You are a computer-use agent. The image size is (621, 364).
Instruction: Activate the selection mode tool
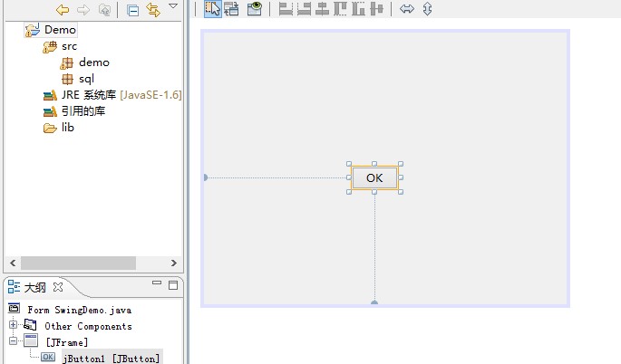coord(212,9)
